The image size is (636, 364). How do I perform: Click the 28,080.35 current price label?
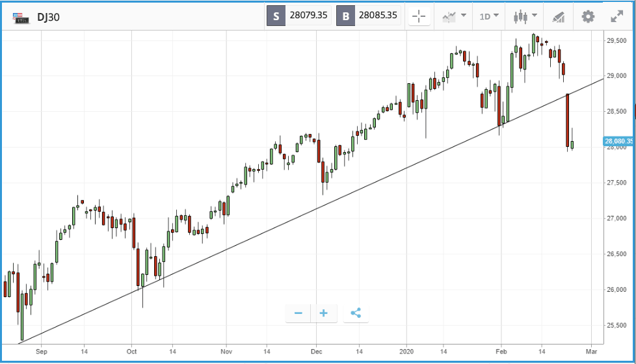pos(618,141)
